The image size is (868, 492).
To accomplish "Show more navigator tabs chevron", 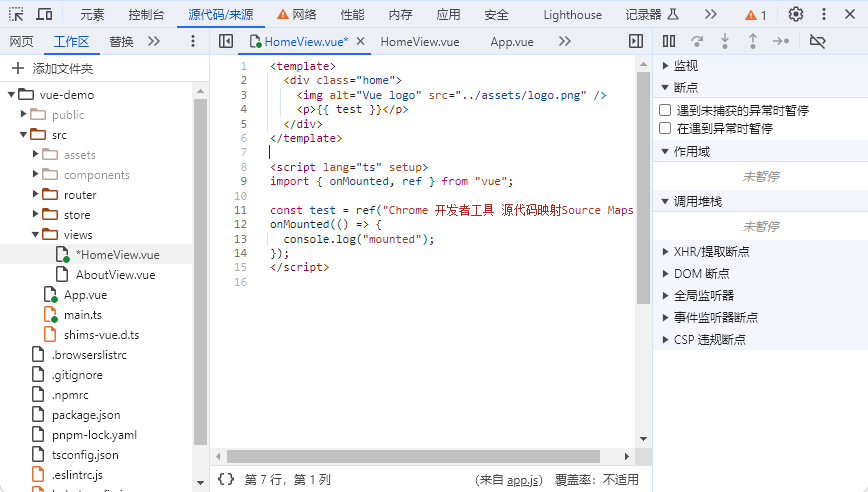I will click(x=154, y=41).
